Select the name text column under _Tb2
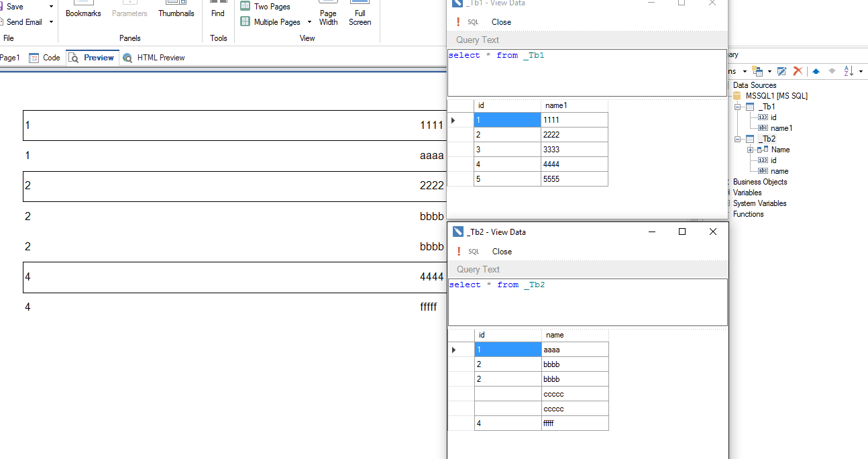The width and height of the screenshot is (868, 459). tap(779, 171)
